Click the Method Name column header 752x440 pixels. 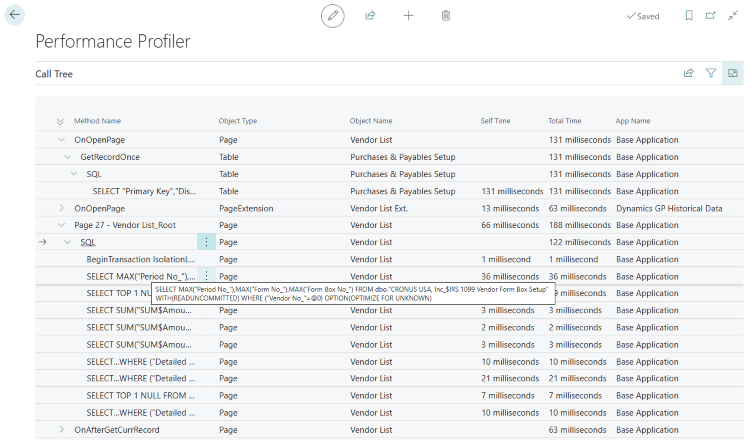(97, 121)
